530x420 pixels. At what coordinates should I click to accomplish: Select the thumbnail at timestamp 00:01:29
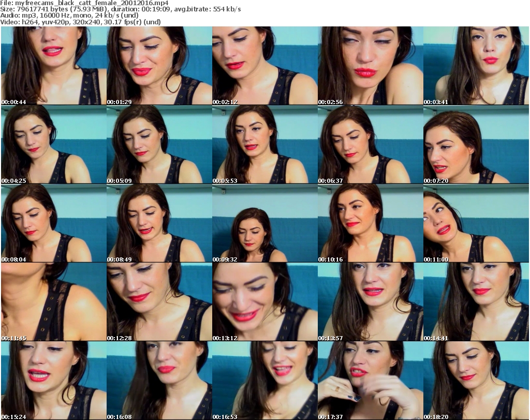point(159,66)
